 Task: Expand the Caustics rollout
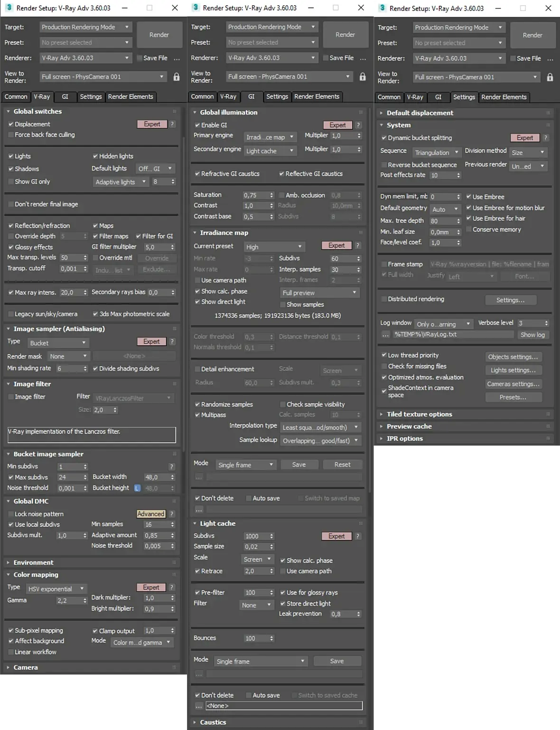tap(213, 722)
